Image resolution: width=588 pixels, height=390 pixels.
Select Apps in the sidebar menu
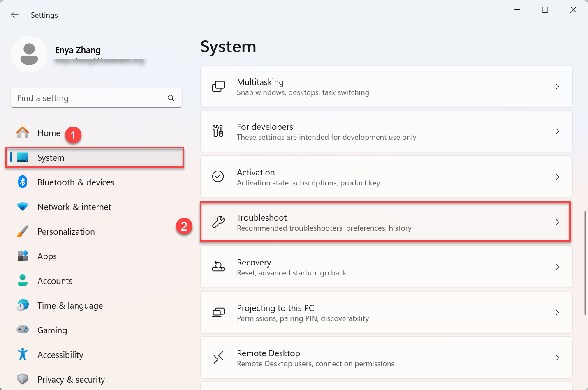(47, 256)
